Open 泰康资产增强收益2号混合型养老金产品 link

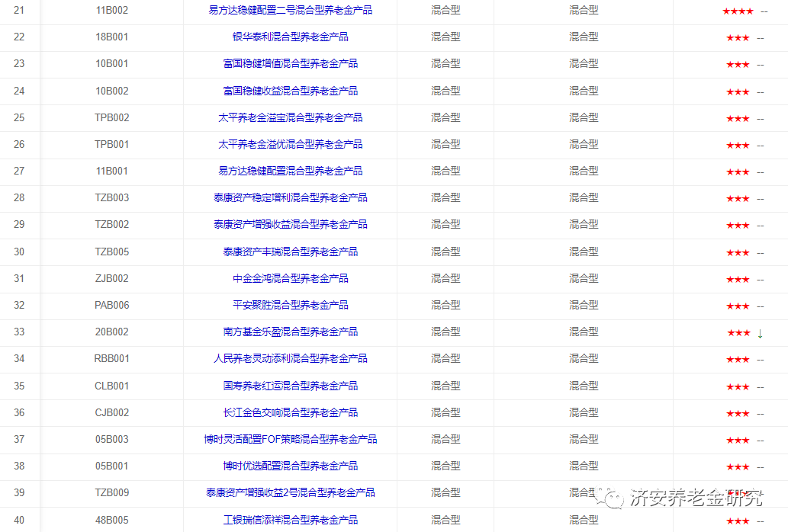290,492
